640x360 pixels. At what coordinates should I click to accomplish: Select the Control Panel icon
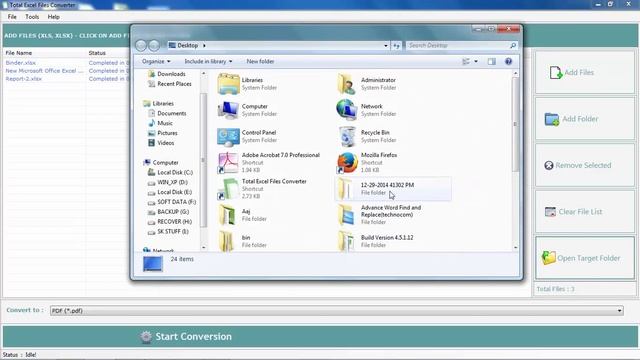coord(228,136)
